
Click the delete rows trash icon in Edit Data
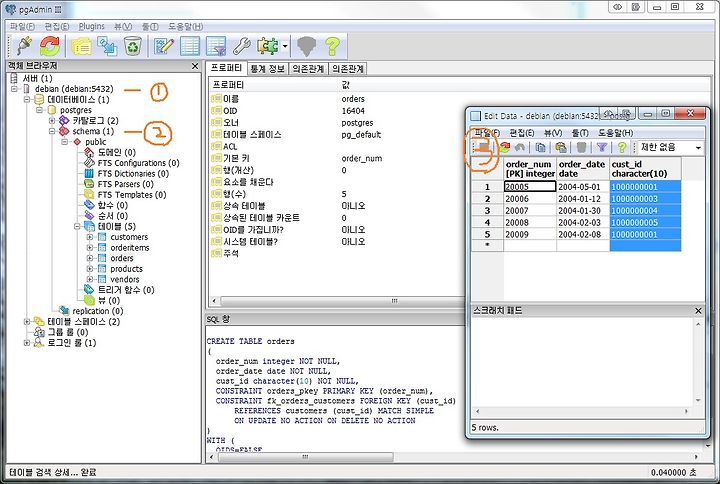point(581,147)
